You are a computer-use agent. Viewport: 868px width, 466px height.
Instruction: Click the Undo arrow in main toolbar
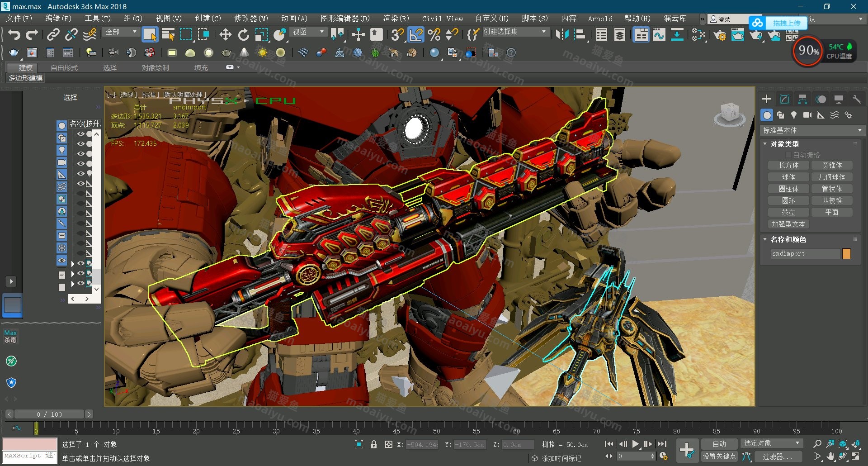(x=14, y=35)
